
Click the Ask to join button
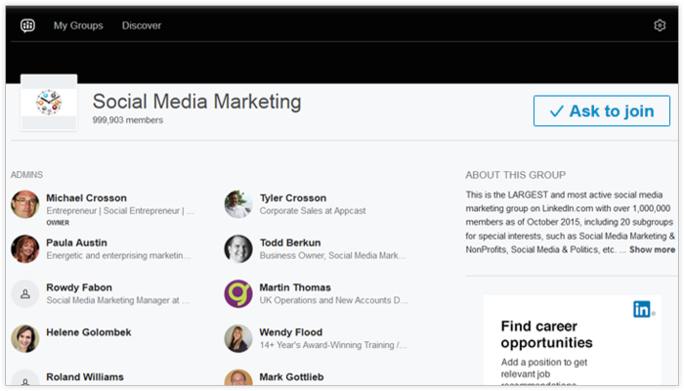tap(602, 111)
